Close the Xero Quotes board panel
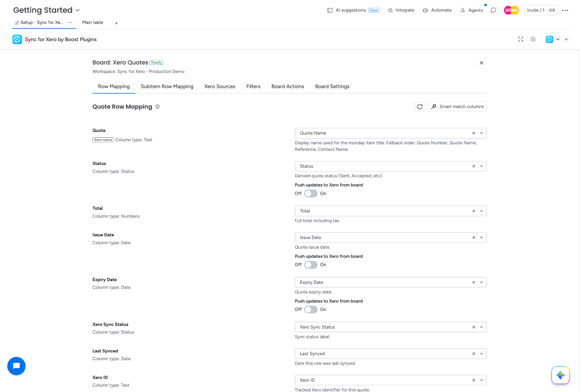 point(481,63)
